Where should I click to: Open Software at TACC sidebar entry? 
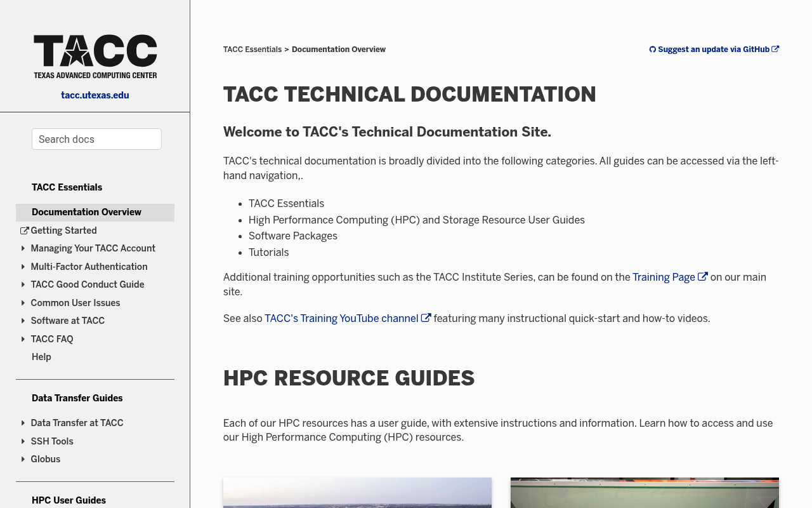68,321
